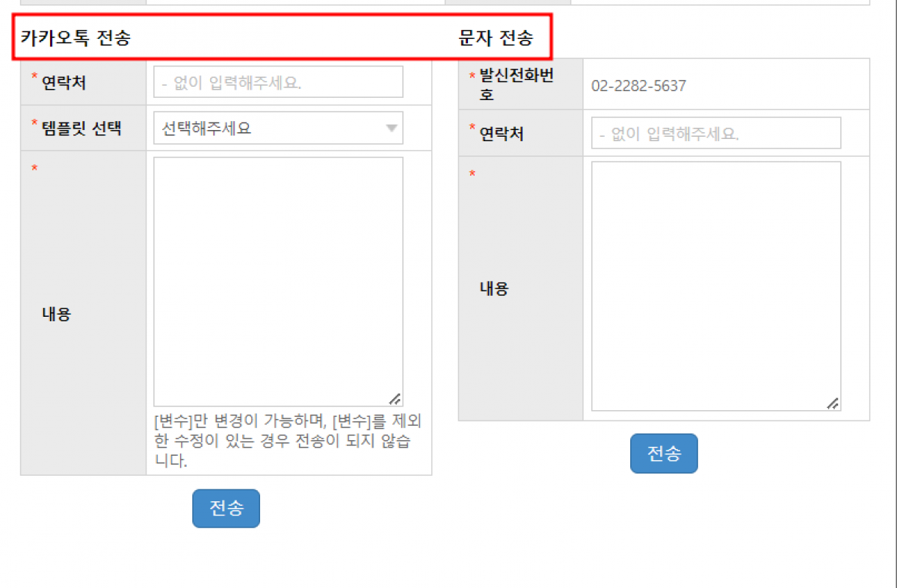Viewport: 897px width, 588px height.
Task: Click the 연락처 input under 카카오톡 전송
Action: click(x=277, y=82)
